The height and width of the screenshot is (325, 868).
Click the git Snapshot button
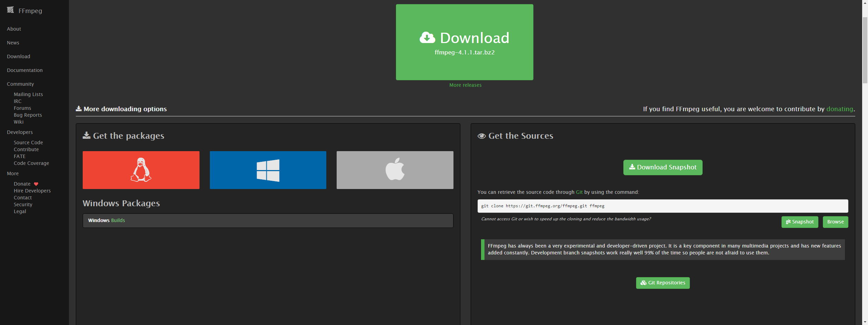click(799, 222)
